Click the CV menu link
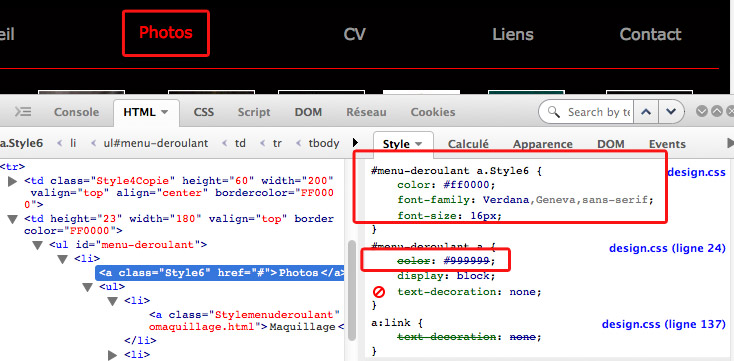 coord(354,34)
